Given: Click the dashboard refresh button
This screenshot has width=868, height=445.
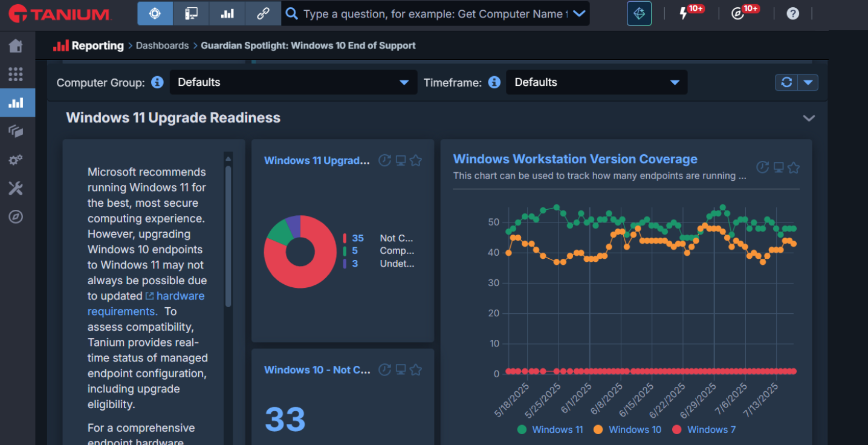Looking at the screenshot, I should tap(786, 82).
